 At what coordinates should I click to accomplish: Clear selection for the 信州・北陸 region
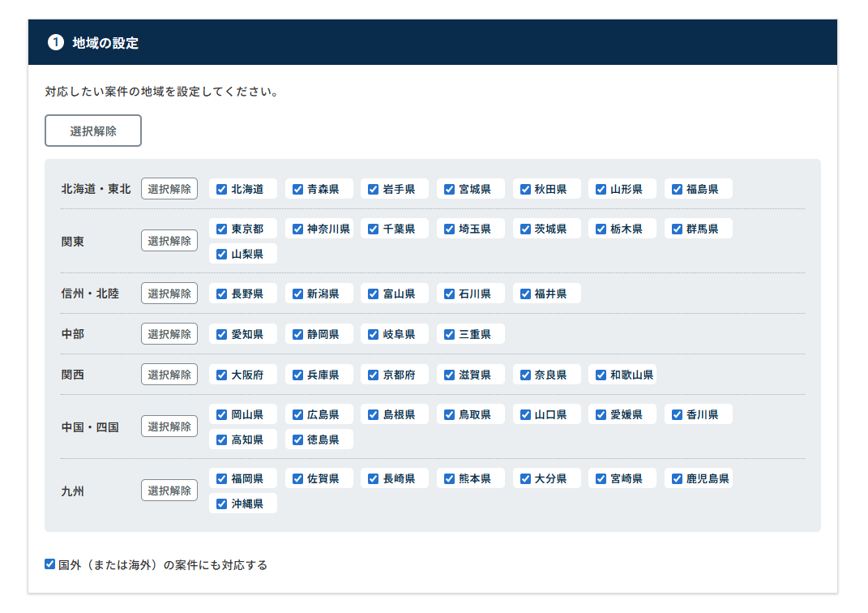point(169,294)
